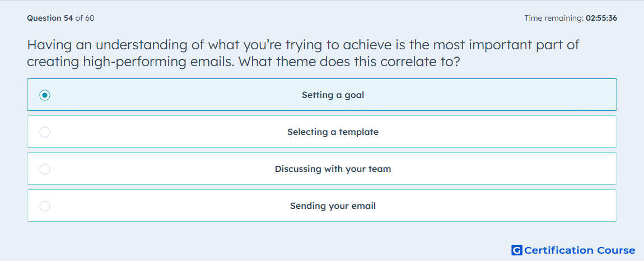Click the 02:55:36 countdown timer value
644x261 pixels.
pyautogui.click(x=601, y=18)
